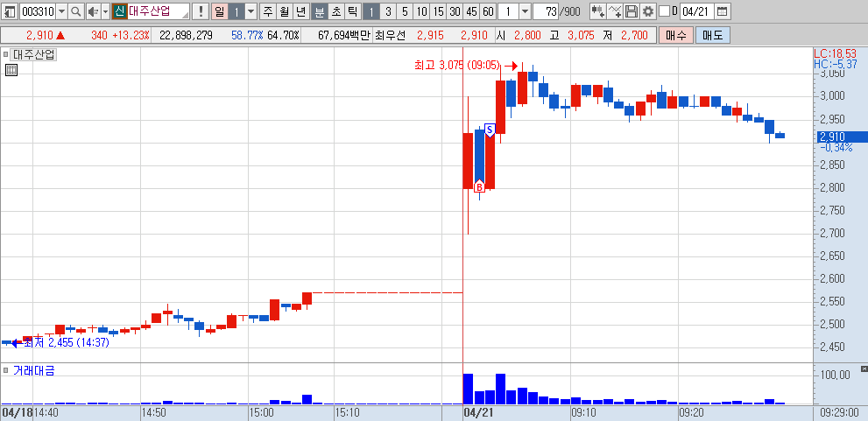Click the volume value 22,898,279
Screen dimensions: 868x421
(186, 35)
